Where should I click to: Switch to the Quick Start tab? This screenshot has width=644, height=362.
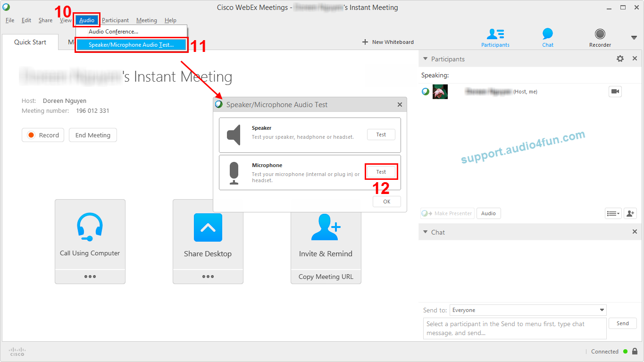(30, 42)
